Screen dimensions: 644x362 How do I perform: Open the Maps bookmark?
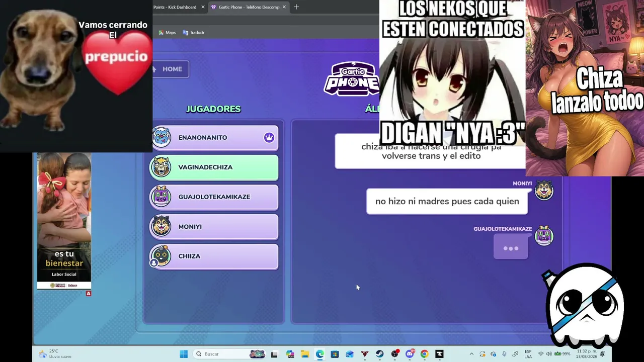tap(167, 33)
